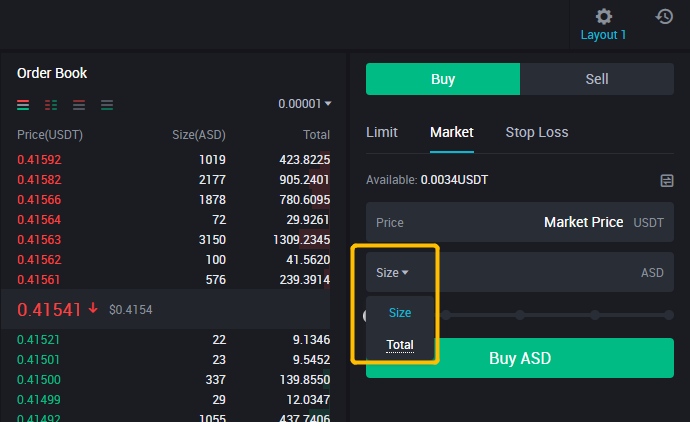Switch to the Stop Loss tab

(x=536, y=132)
